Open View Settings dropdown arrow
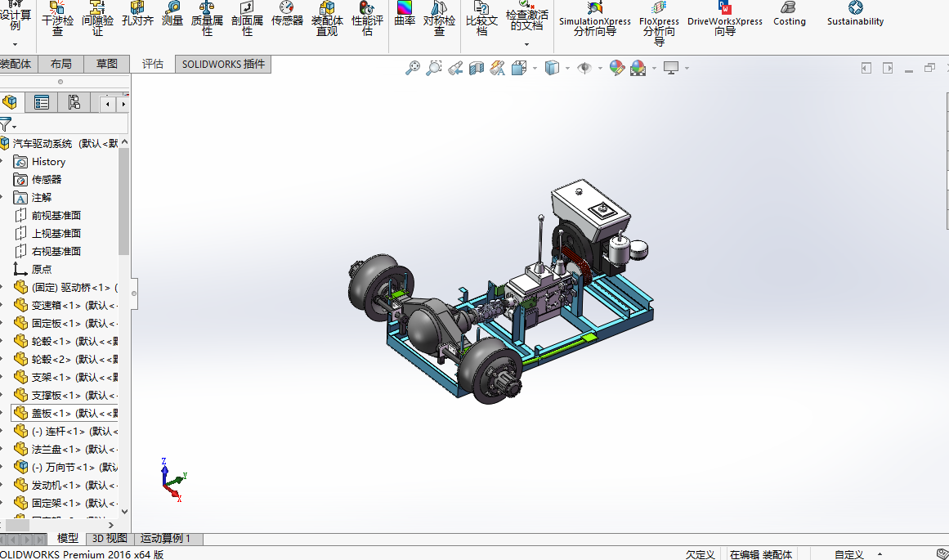The height and width of the screenshot is (560, 949). [x=687, y=69]
